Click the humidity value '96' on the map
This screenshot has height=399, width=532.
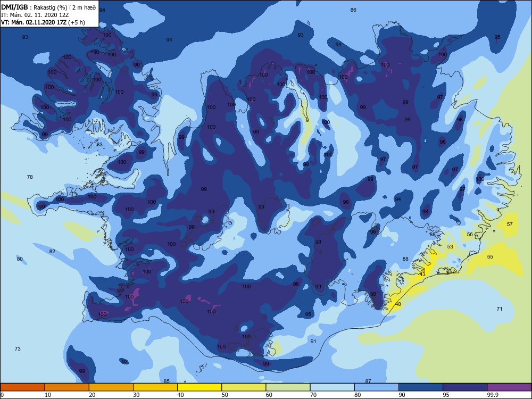click(373, 232)
